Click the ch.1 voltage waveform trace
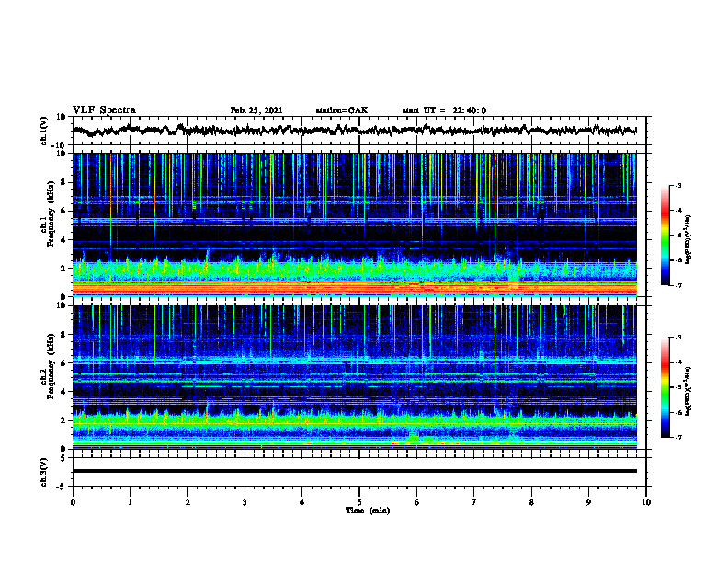The width and height of the screenshot is (728, 563). [x=354, y=131]
